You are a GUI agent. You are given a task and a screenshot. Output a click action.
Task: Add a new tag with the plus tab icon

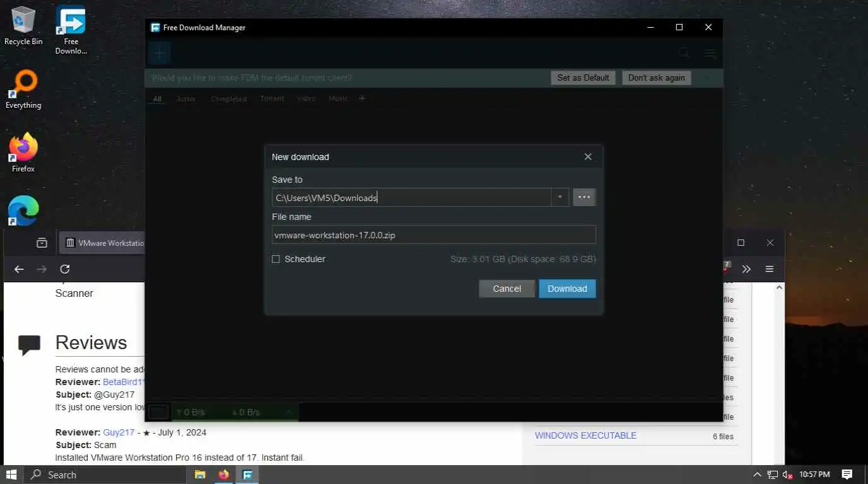[362, 98]
